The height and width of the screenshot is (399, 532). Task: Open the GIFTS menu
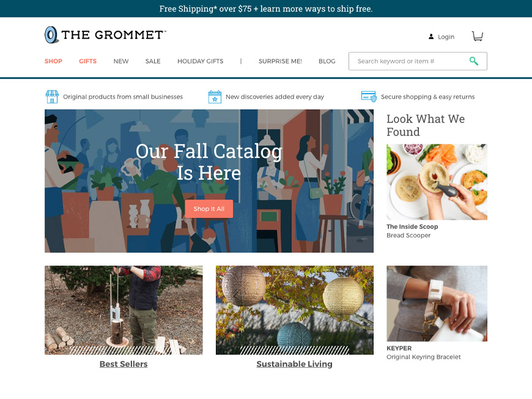pos(87,61)
